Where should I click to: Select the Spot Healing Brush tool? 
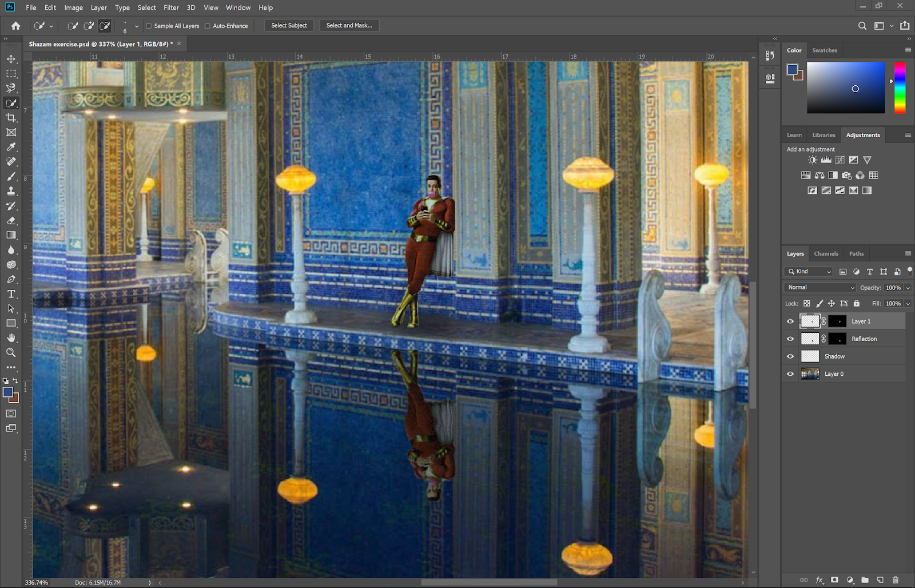(11, 162)
